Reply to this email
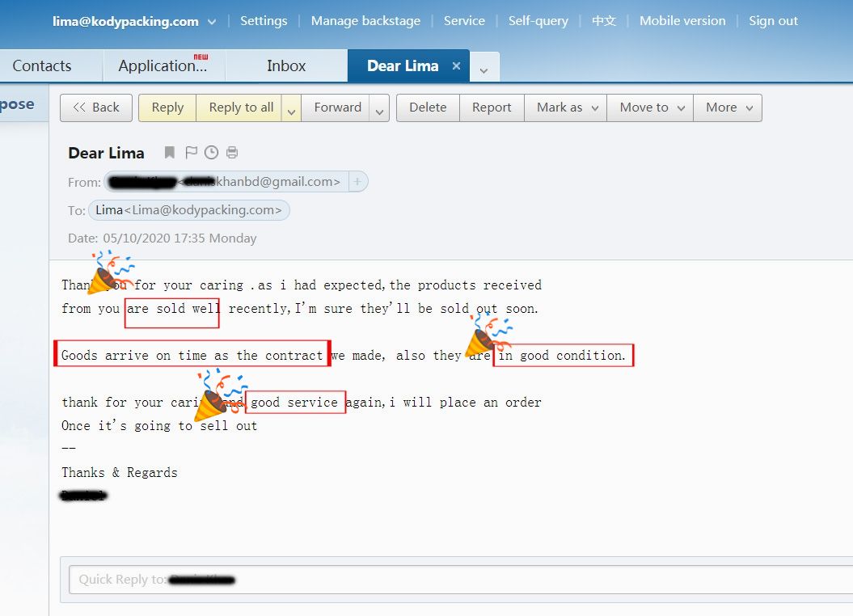This screenshot has width=853, height=616. [x=167, y=108]
